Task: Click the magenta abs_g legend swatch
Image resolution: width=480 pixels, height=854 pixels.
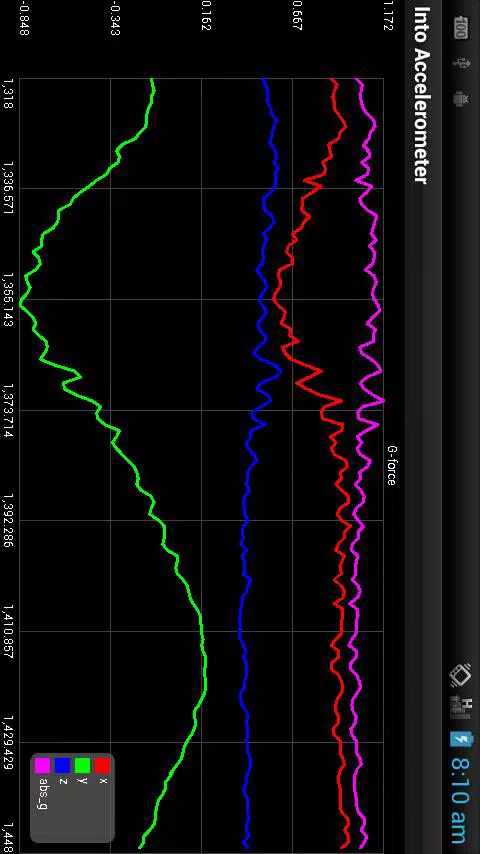Action: click(42, 765)
